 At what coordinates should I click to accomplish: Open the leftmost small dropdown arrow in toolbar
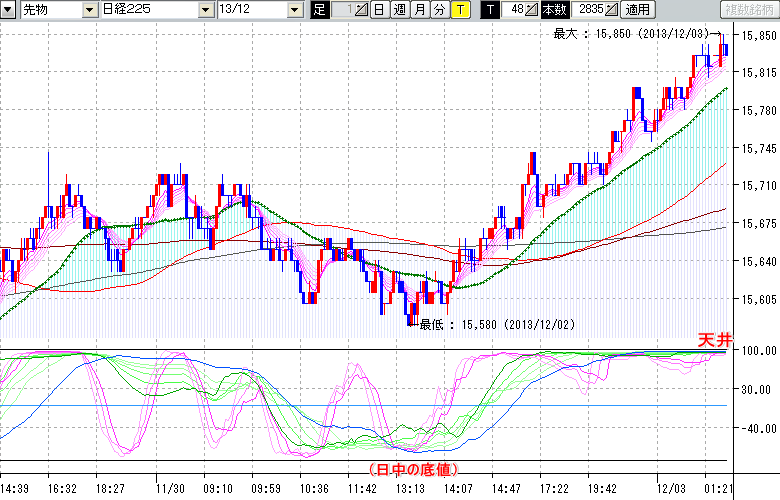(9, 10)
